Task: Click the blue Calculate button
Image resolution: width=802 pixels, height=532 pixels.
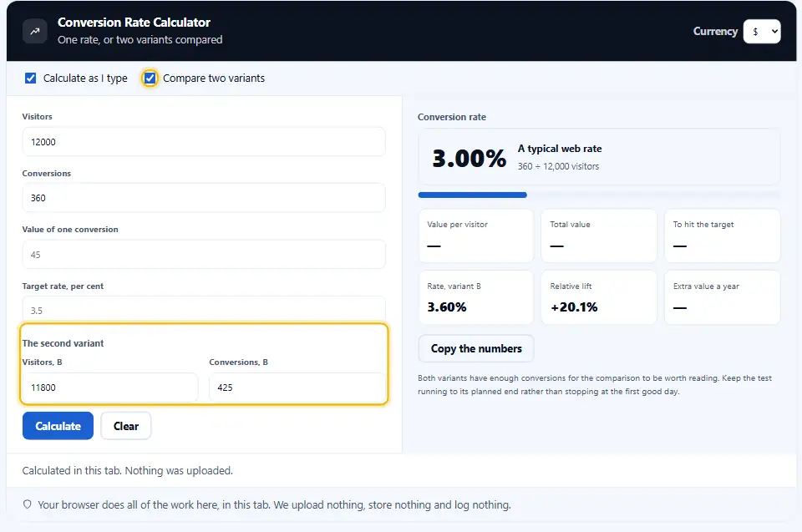Action: pos(58,426)
